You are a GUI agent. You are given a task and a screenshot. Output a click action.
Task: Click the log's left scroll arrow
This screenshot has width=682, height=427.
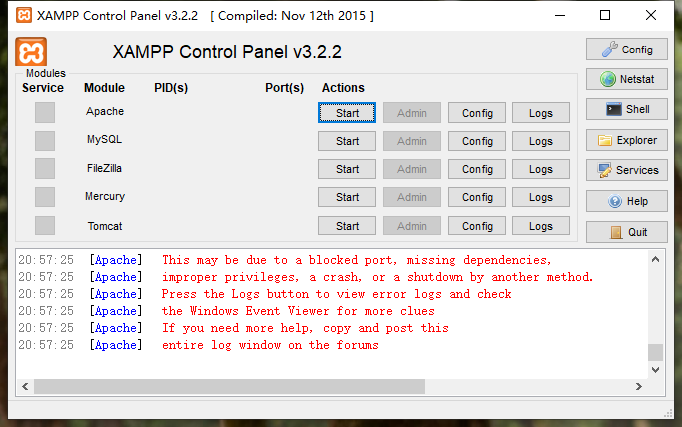point(25,386)
